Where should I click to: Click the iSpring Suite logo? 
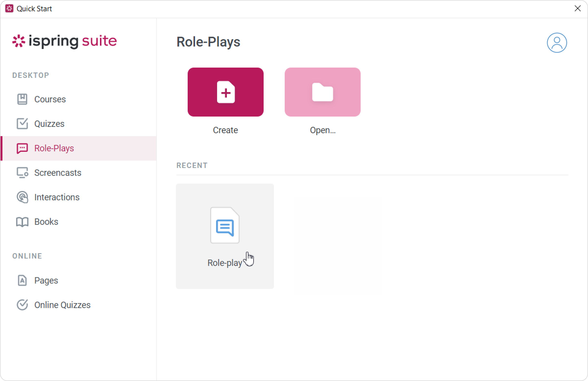pyautogui.click(x=64, y=41)
